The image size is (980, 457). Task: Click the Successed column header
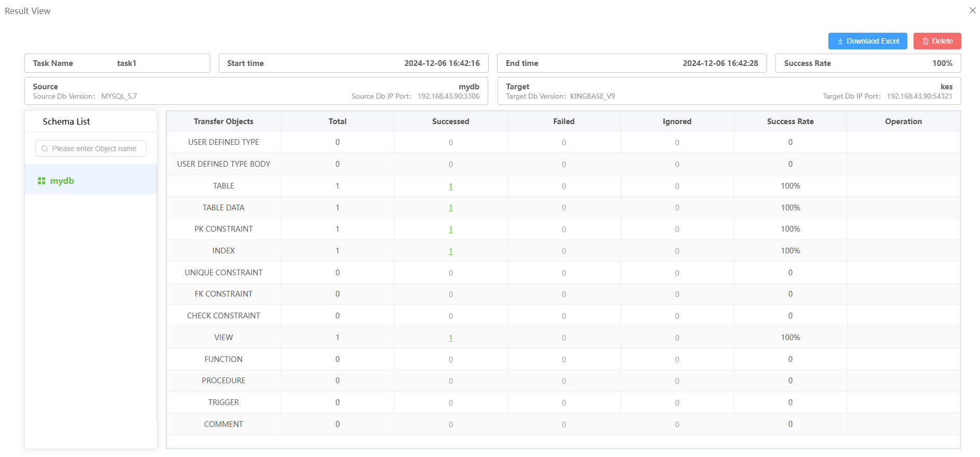[450, 122]
